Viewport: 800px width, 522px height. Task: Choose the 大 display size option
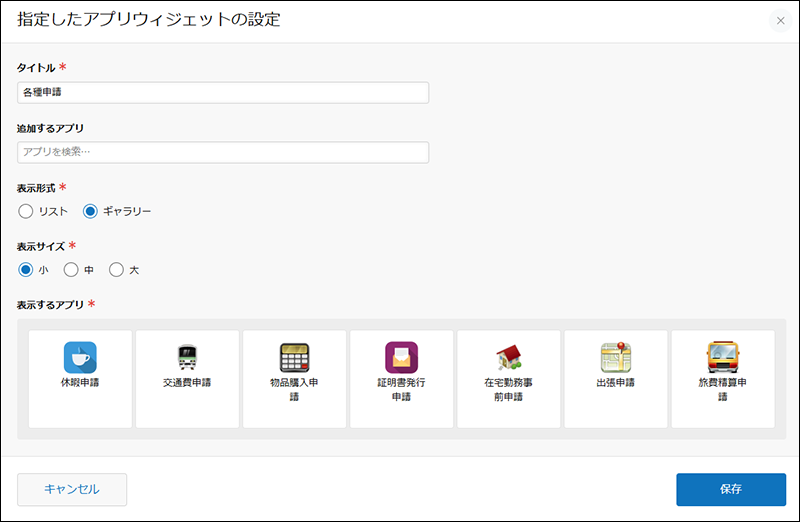(116, 269)
